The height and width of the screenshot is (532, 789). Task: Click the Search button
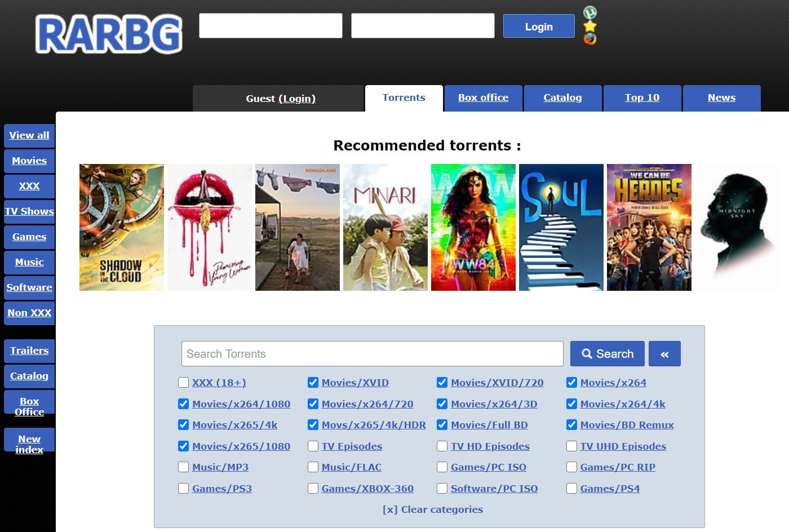click(x=607, y=354)
